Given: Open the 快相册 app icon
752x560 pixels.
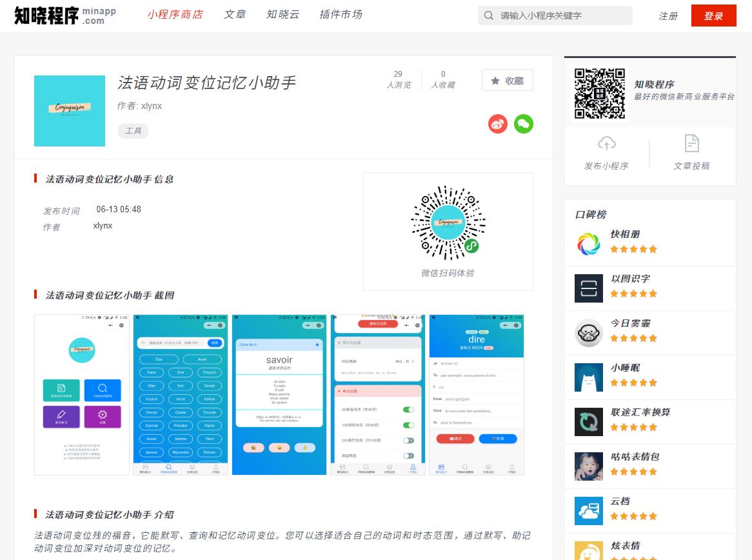Looking at the screenshot, I should [x=588, y=243].
